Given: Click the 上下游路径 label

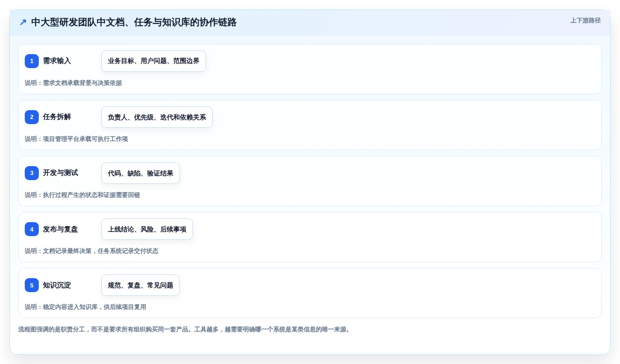Looking at the screenshot, I should coord(585,21).
